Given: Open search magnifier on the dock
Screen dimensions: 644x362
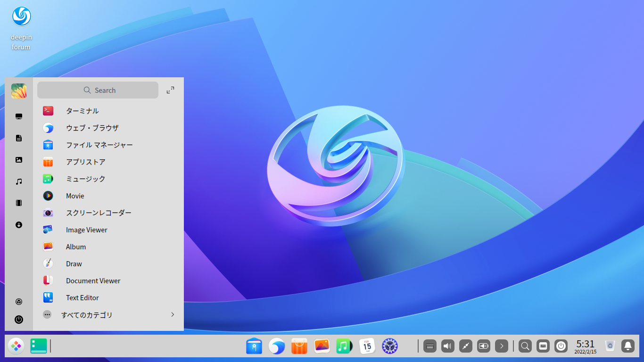Looking at the screenshot, I should pos(525,346).
